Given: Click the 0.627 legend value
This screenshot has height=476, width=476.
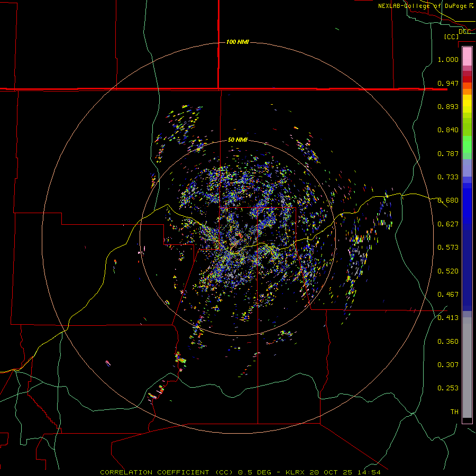Looking at the screenshot, I should click(448, 224).
